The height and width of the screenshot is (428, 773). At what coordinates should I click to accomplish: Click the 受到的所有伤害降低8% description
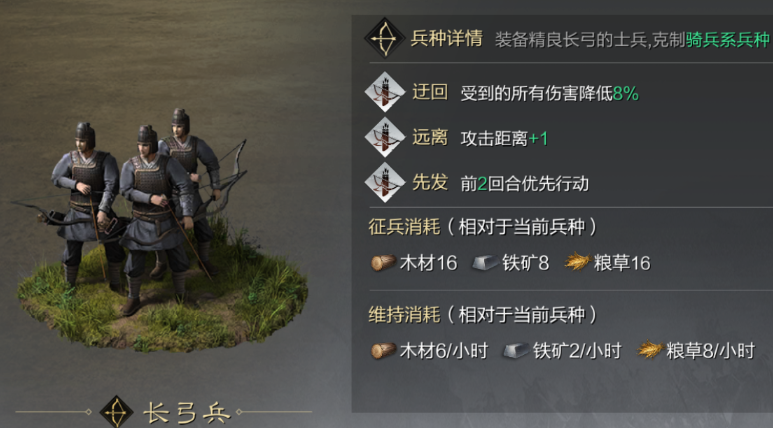[550, 93]
